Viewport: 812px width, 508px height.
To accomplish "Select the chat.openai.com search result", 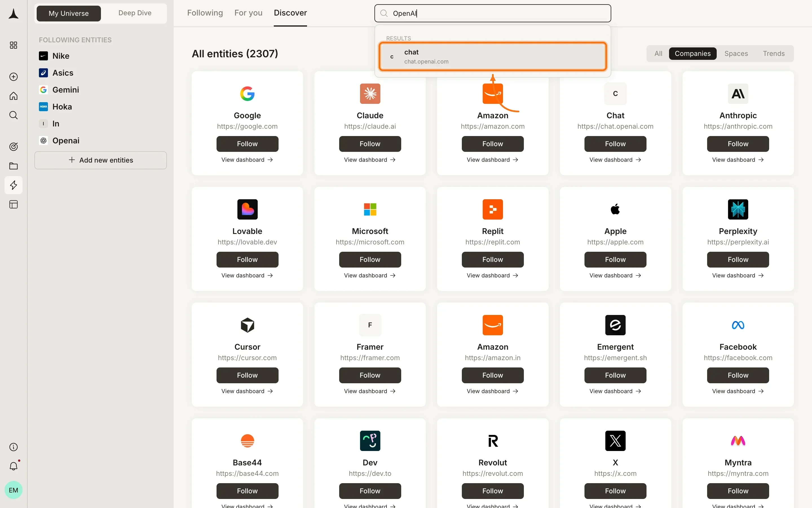I will (x=493, y=56).
